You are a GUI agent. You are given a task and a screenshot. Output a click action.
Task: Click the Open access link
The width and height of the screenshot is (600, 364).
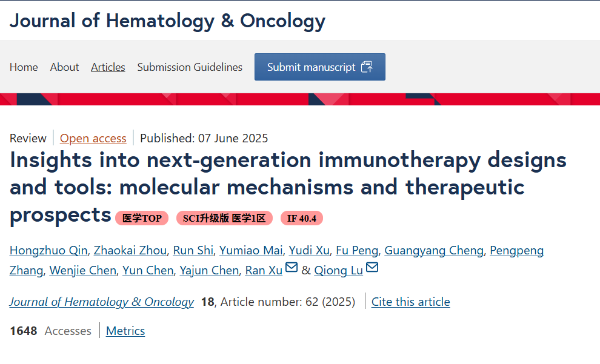pyautogui.click(x=93, y=139)
